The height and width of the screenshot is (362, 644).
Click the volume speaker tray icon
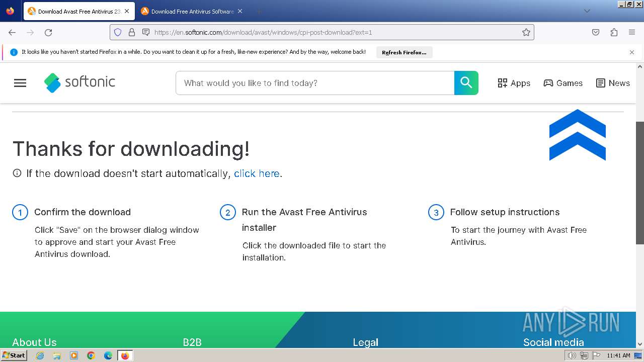[572, 355]
